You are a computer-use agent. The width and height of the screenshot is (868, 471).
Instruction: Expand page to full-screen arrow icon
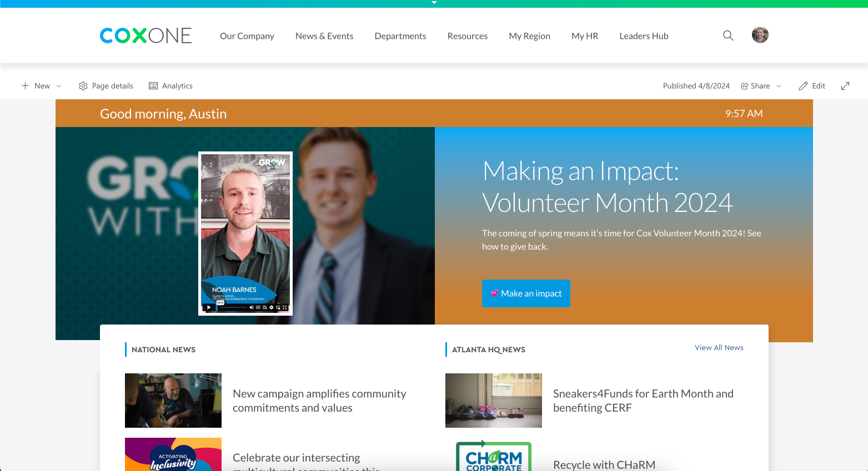point(845,86)
